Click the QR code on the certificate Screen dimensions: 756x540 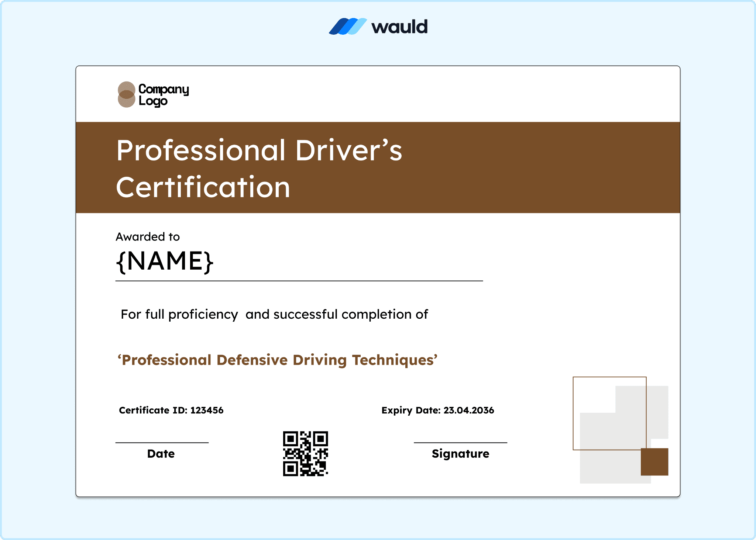[306, 454]
